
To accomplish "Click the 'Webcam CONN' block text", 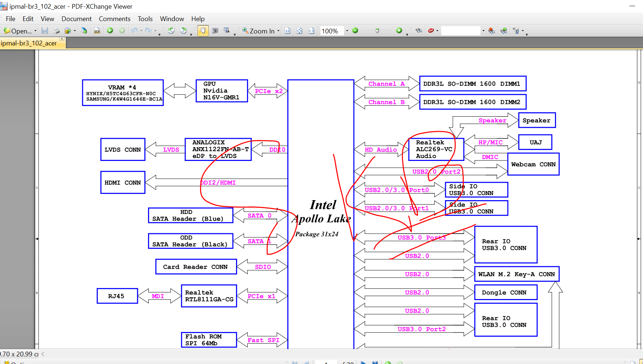I will click(x=533, y=164).
